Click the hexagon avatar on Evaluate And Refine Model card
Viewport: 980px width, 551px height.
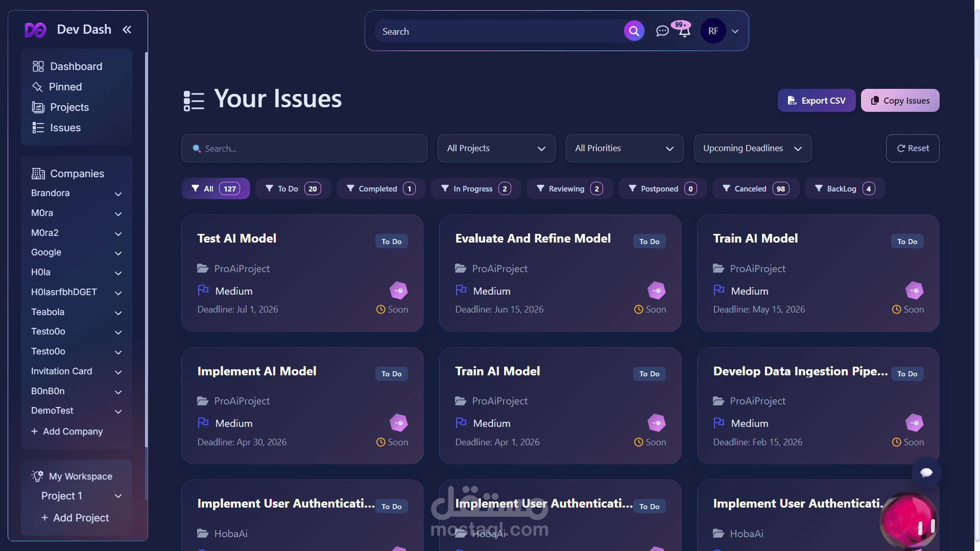point(656,291)
